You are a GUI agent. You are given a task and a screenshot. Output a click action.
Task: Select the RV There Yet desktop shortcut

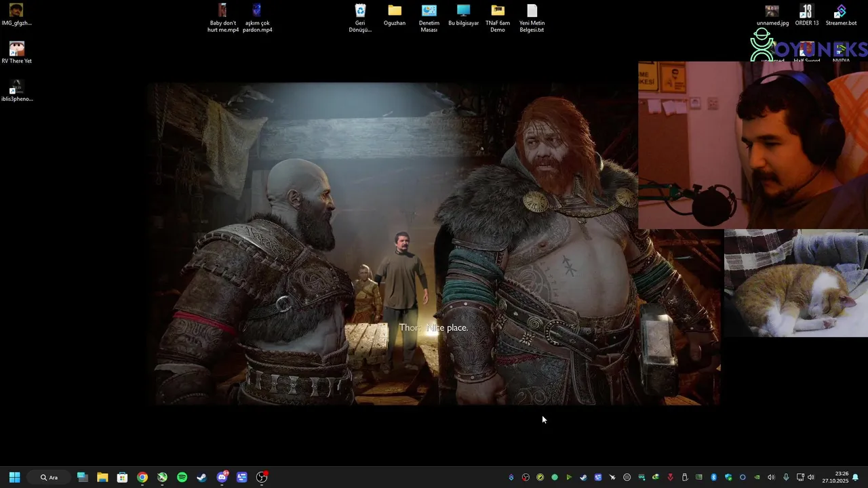click(x=16, y=53)
